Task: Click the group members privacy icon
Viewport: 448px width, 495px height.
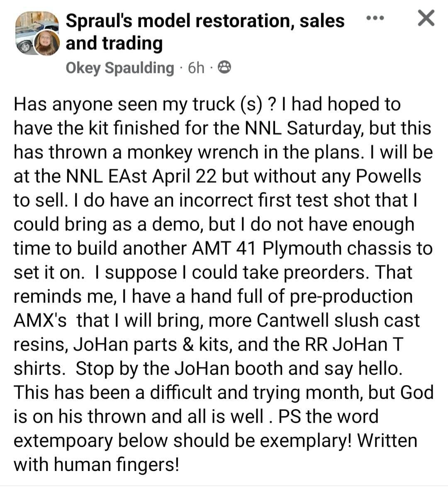Action: click(x=225, y=67)
